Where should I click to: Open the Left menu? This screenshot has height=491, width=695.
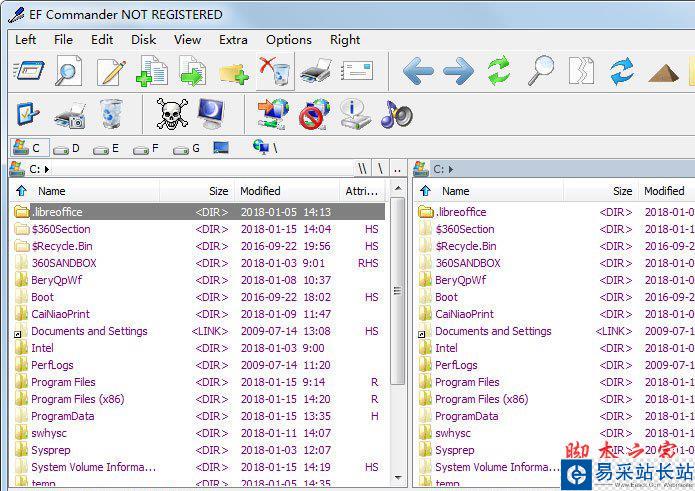(25, 39)
